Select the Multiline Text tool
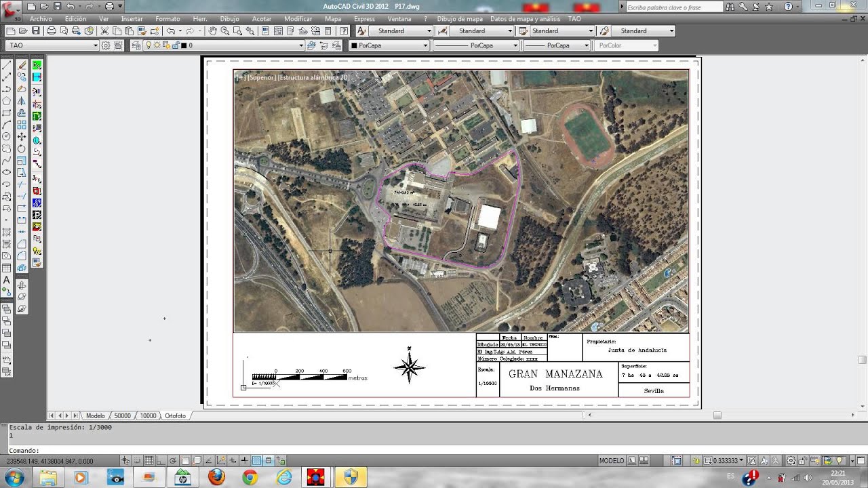The height and width of the screenshot is (488, 868). point(6,279)
